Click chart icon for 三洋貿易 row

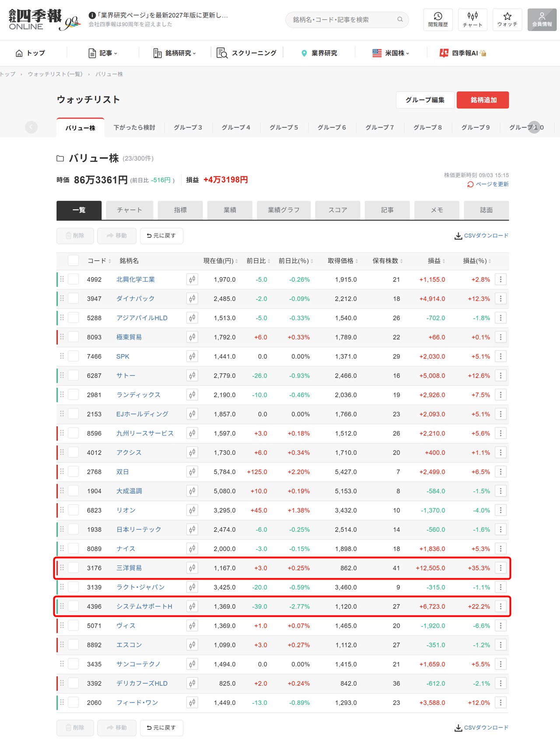pyautogui.click(x=192, y=568)
